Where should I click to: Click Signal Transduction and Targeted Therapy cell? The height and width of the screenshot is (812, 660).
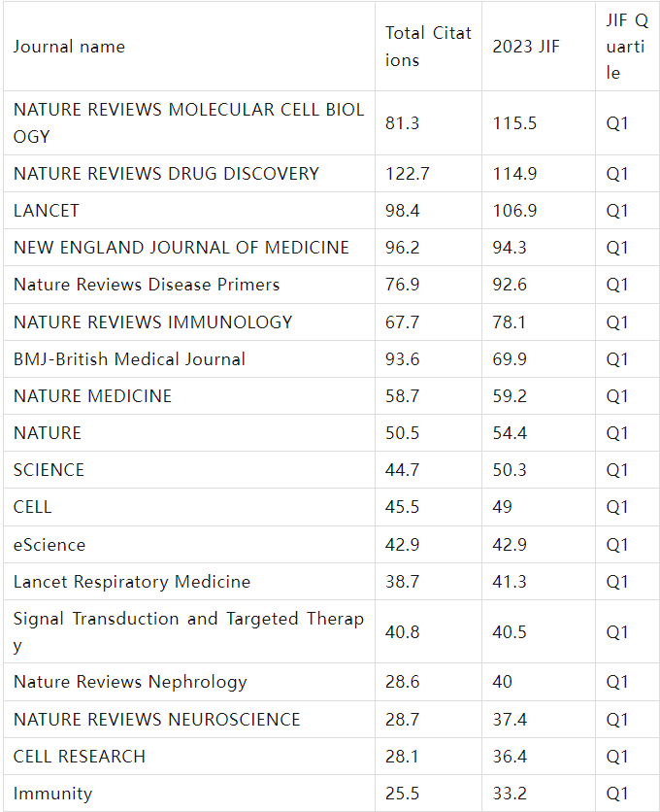coord(188,632)
